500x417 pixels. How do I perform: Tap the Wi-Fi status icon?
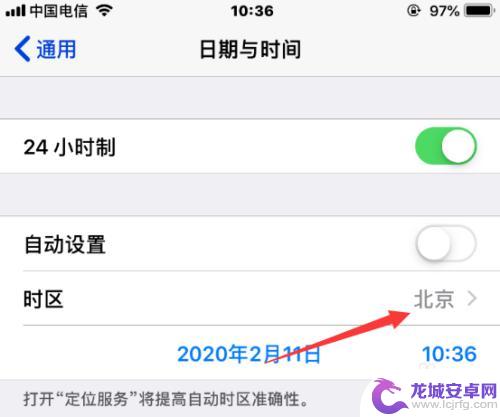pos(104,10)
